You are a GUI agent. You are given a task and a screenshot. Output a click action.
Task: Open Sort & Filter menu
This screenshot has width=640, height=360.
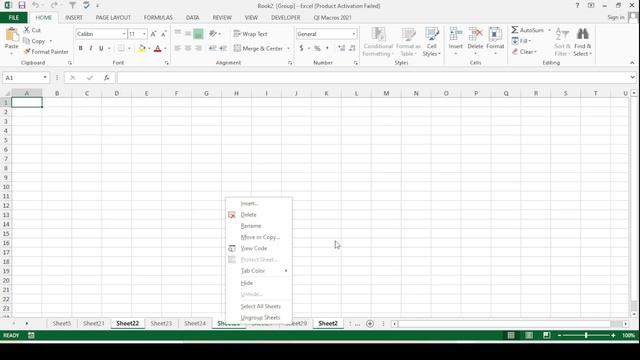[x=562, y=42]
